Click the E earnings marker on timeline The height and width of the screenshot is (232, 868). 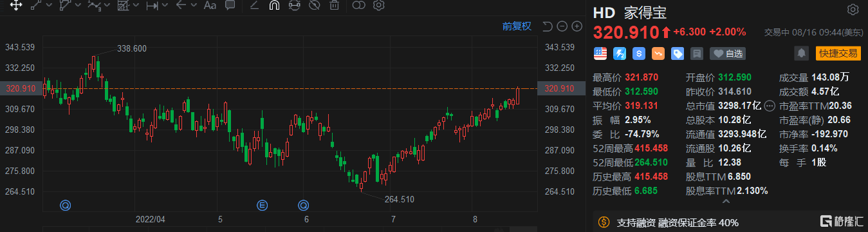pyautogui.click(x=263, y=206)
